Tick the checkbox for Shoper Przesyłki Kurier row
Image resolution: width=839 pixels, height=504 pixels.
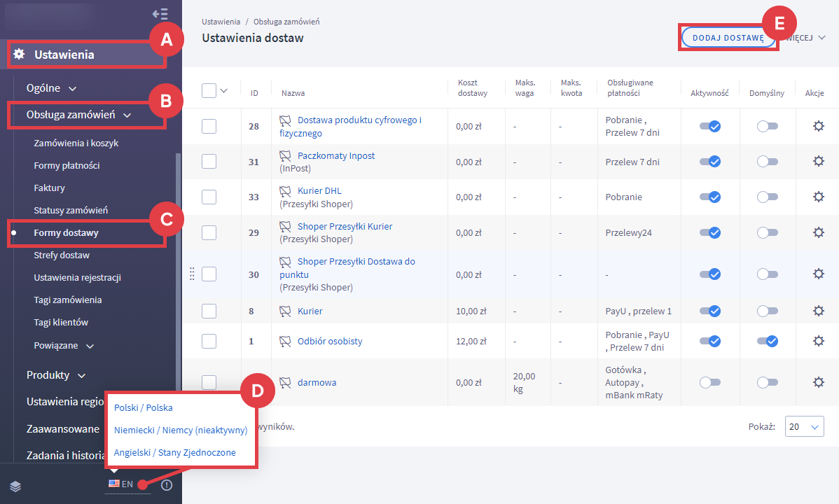[x=209, y=232]
